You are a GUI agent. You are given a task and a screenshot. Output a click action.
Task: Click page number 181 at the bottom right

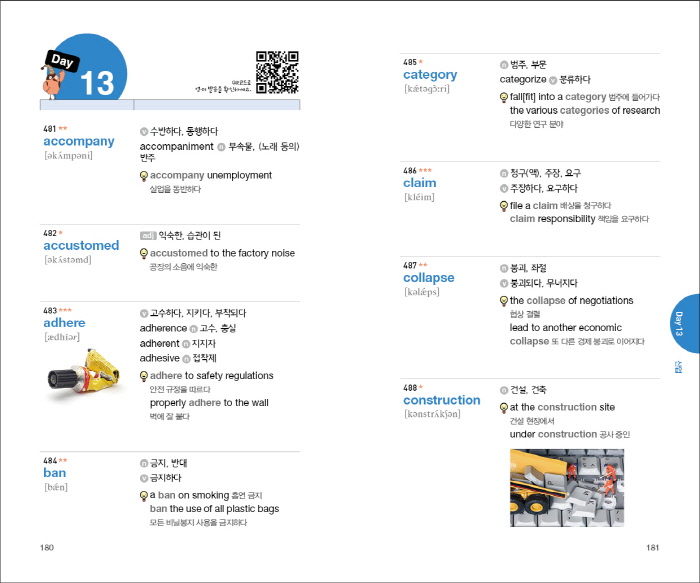coord(652,547)
